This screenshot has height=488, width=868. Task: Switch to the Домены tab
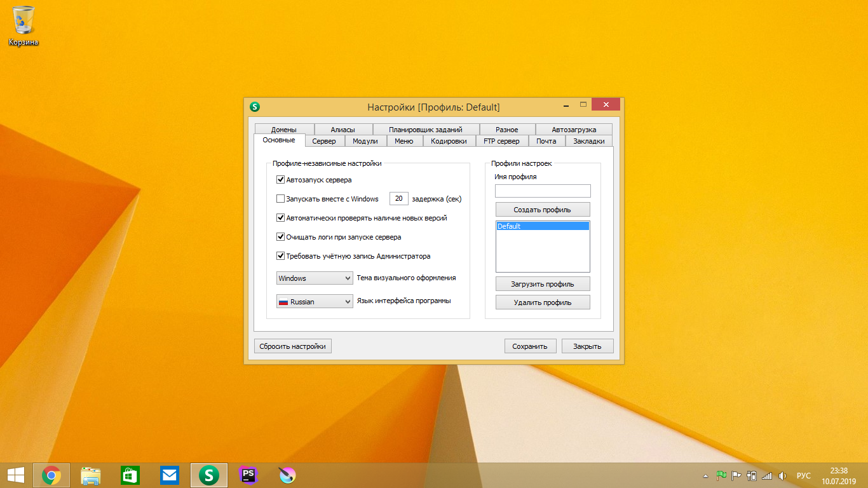[x=283, y=130]
